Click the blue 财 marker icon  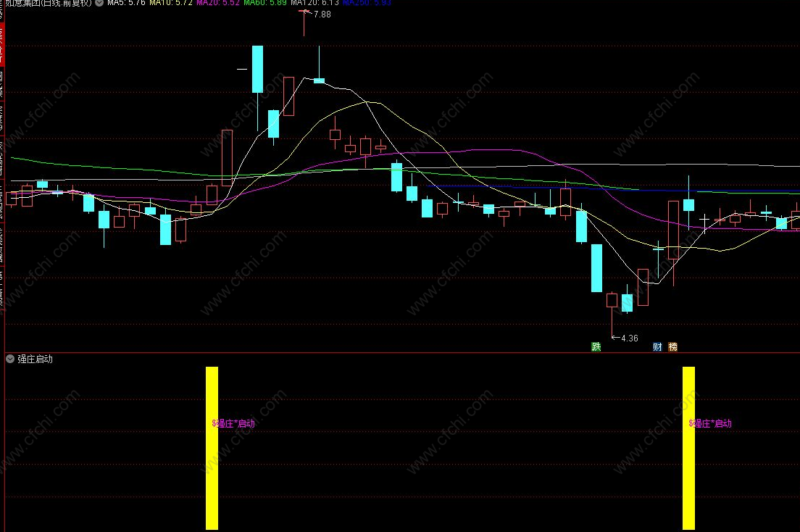(657, 346)
